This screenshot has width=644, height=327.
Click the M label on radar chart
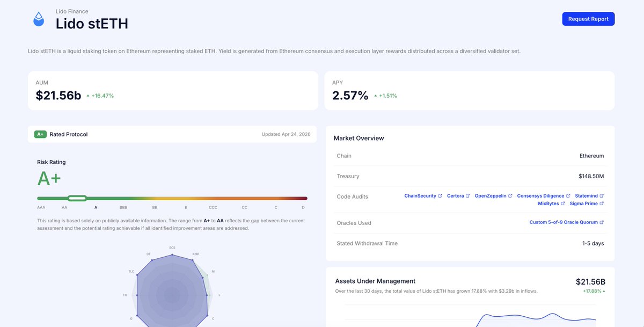pyautogui.click(x=213, y=272)
